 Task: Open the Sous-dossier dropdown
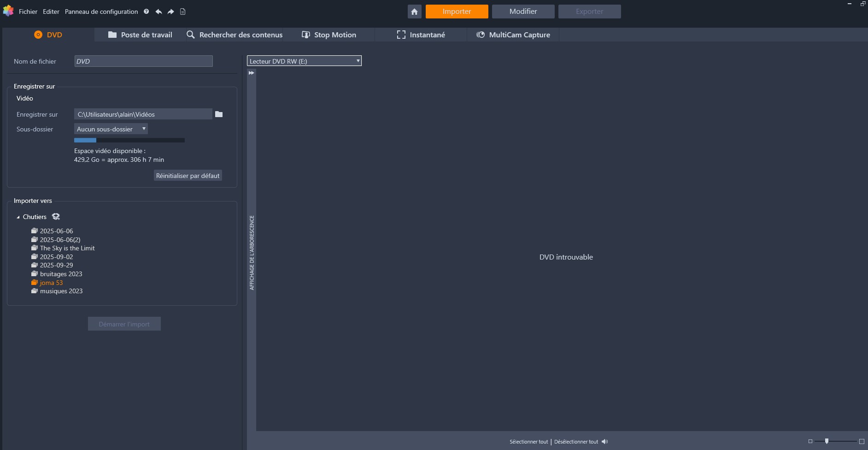tap(111, 129)
